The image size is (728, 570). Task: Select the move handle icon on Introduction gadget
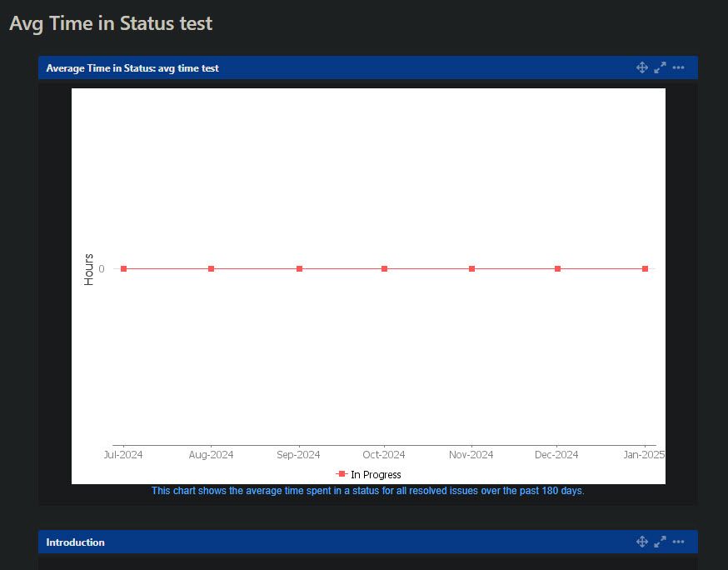[642, 542]
